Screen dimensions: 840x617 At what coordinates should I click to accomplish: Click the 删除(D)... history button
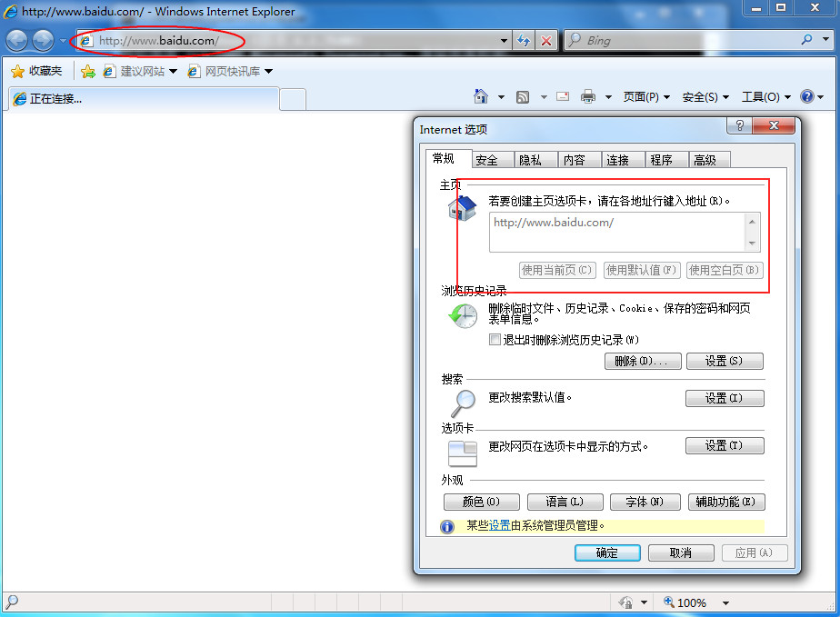point(643,361)
